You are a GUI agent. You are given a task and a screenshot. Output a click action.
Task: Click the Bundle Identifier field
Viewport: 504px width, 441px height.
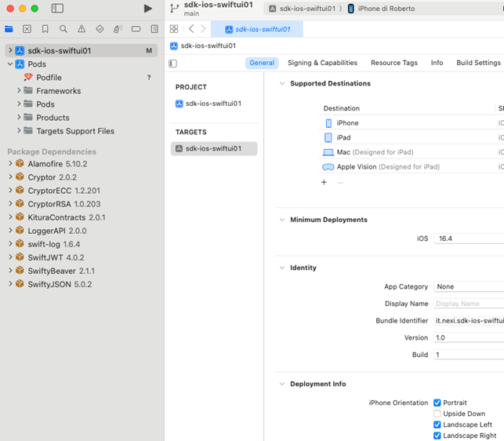pos(469,321)
